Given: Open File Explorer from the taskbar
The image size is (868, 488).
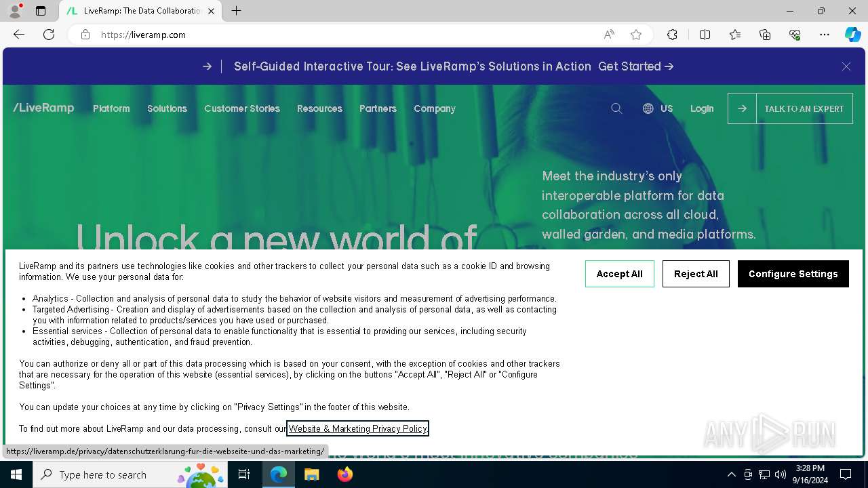Looking at the screenshot, I should (x=311, y=474).
